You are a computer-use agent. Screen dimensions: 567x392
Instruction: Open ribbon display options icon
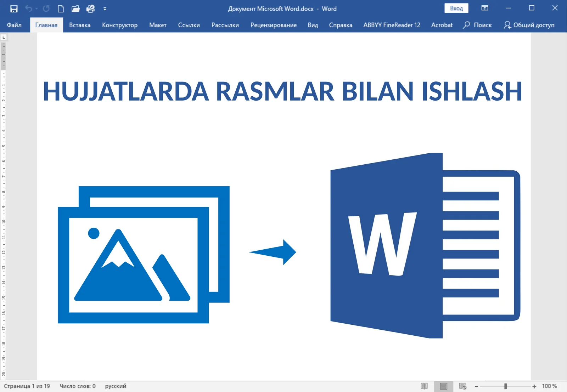coord(485,8)
